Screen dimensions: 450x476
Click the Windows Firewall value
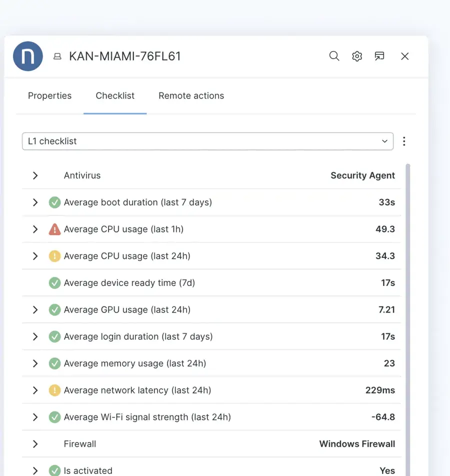coord(357,444)
